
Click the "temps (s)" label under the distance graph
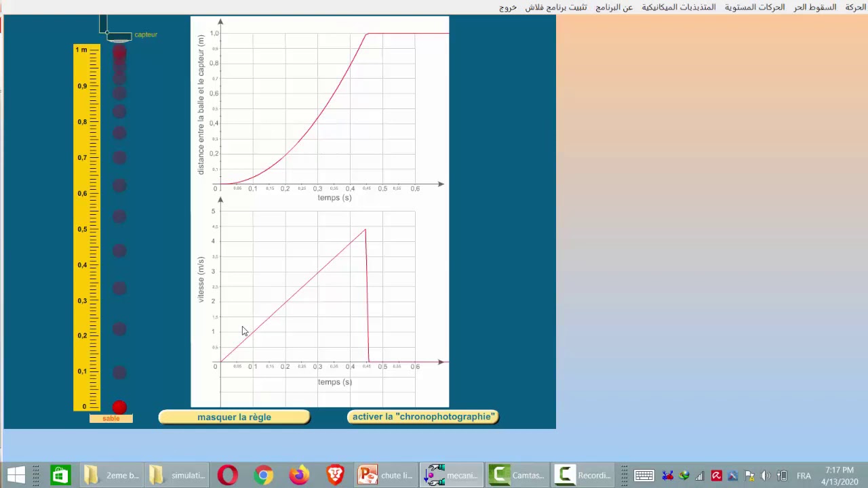point(334,198)
